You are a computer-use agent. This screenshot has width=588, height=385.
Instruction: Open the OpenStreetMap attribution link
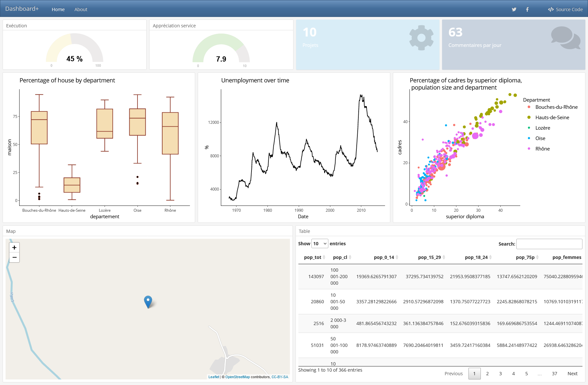(x=237, y=377)
